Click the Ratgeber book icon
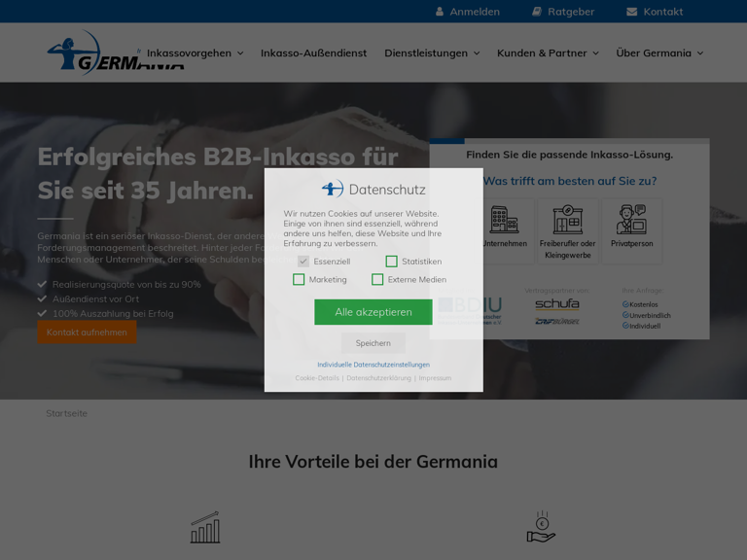The height and width of the screenshot is (560, 747). 537,12
